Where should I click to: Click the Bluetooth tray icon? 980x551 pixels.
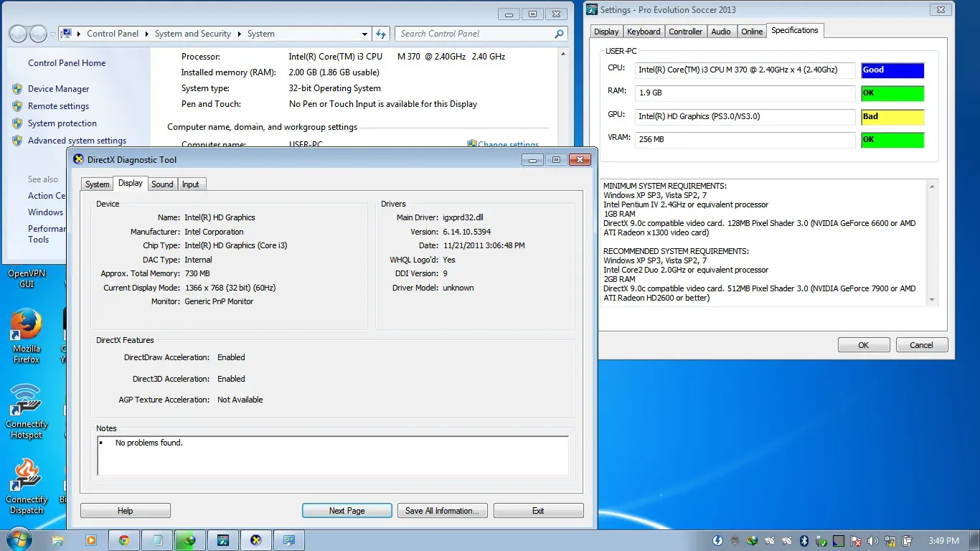coord(804,541)
